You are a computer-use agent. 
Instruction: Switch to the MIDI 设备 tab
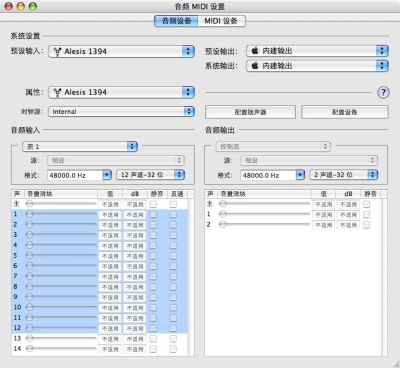221,21
